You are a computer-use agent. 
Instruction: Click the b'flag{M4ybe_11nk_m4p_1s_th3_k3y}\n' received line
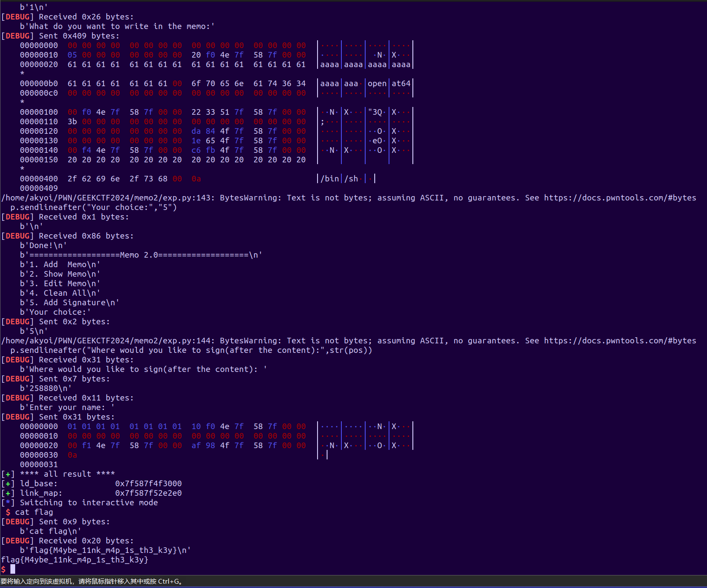(x=105, y=550)
